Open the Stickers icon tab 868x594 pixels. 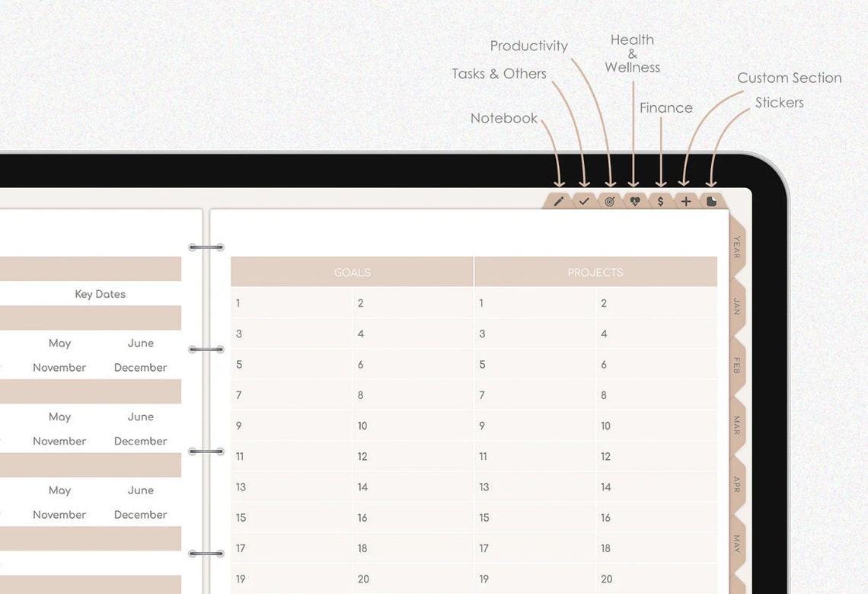(710, 200)
